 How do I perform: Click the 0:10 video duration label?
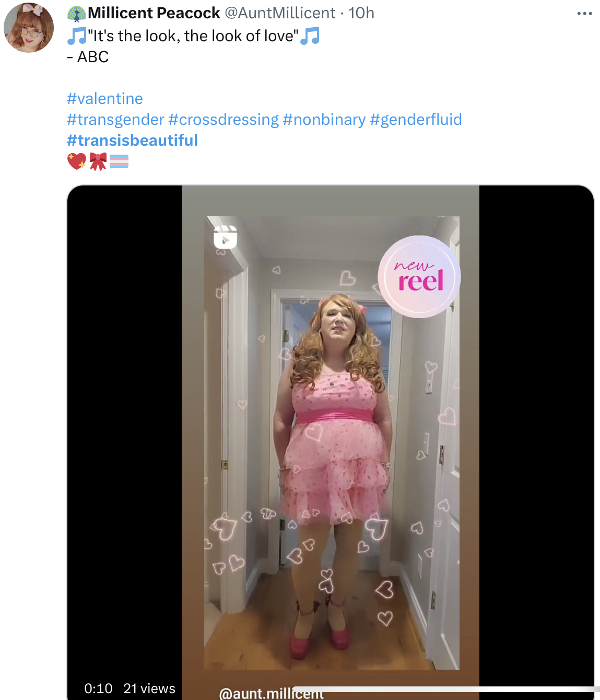[x=98, y=689]
